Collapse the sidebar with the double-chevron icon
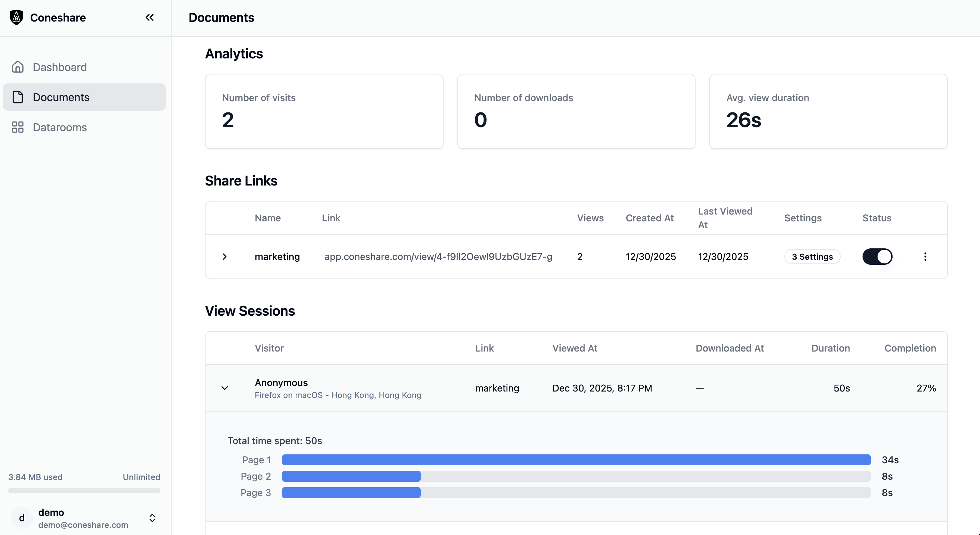This screenshot has height=535, width=980. click(150, 17)
